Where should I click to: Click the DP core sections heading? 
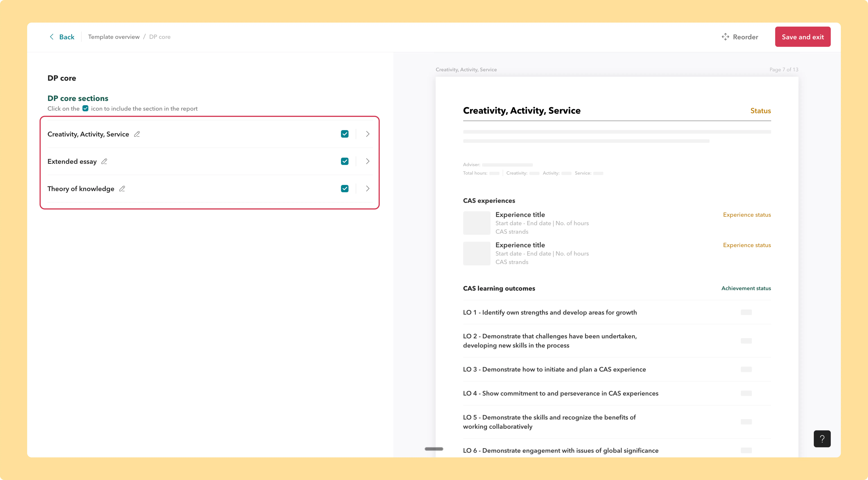(78, 98)
